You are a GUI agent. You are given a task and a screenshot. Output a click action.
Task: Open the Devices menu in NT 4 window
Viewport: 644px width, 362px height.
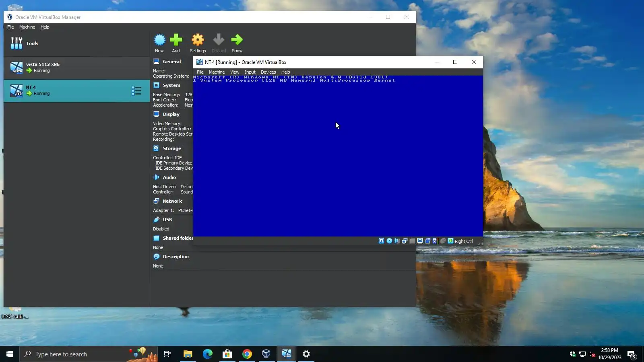[x=268, y=72]
